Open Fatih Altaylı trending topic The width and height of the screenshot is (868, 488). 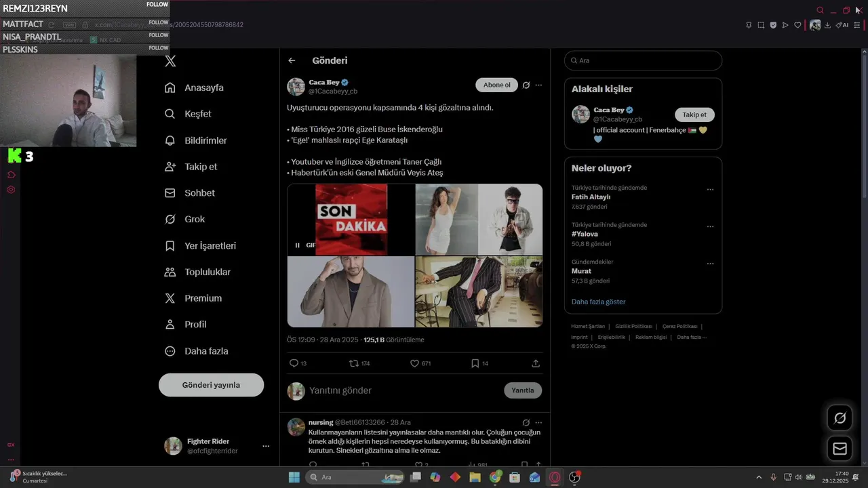point(591,197)
